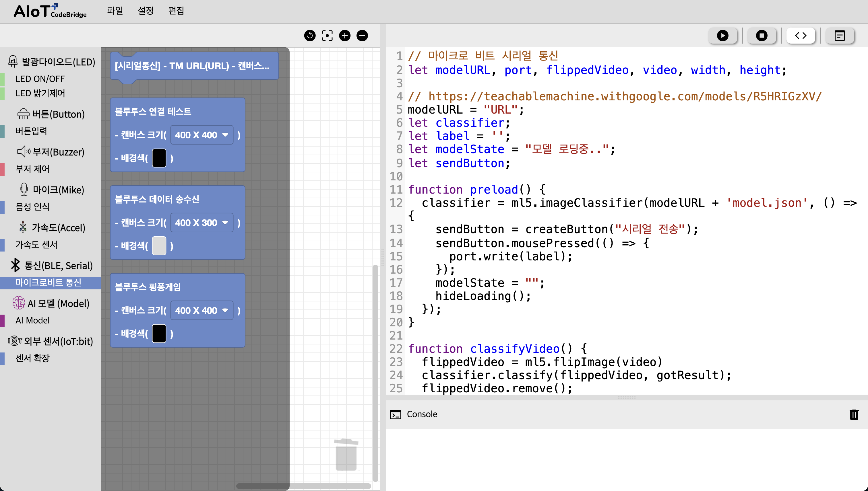868x491 pixels.
Task: Run the code with the play button
Action: click(x=722, y=35)
